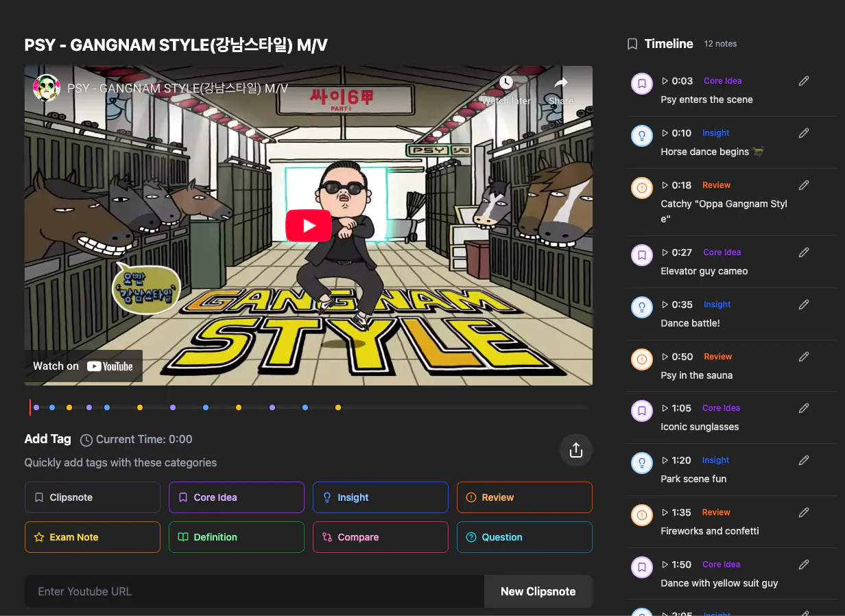Click the bookmark icon for 'Psy enters the scene'
The width and height of the screenshot is (845, 616).
tap(642, 84)
